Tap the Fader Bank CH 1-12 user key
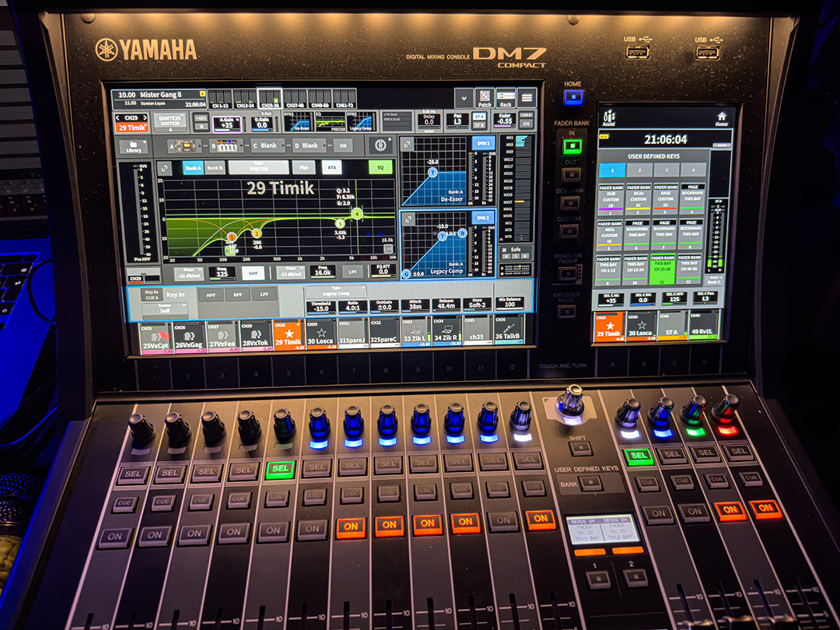This screenshot has width=840, height=630. tap(608, 269)
